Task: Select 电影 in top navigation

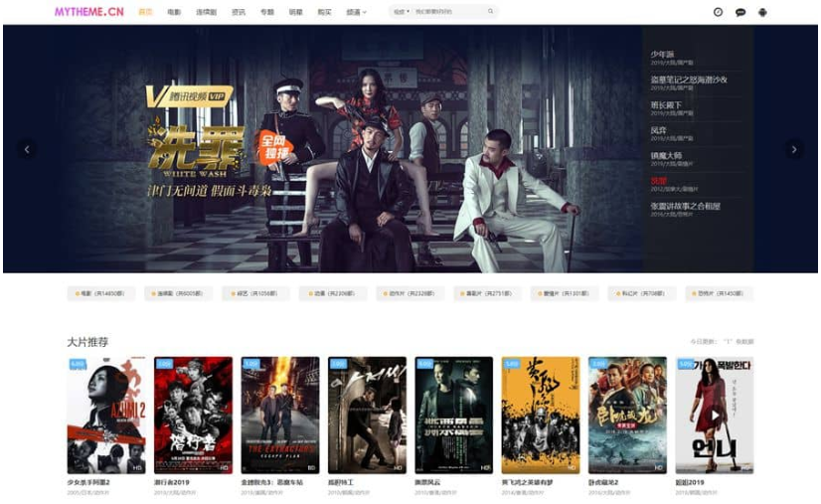Action: tap(174, 12)
